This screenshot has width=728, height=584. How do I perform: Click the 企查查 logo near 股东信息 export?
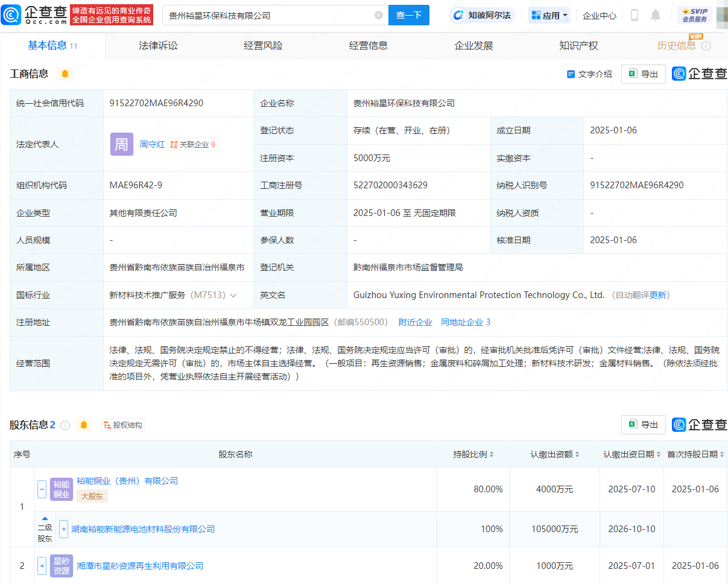coord(700,425)
